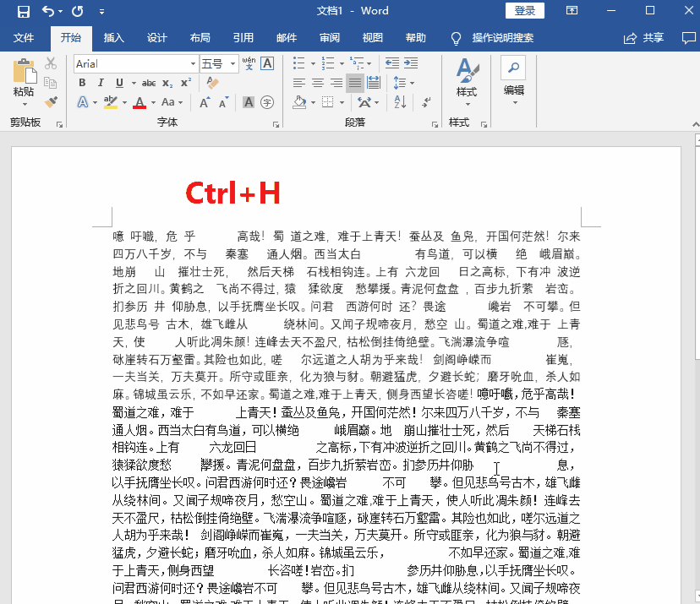Click the Save icon on quick access toolbar
The image size is (700, 604).
click(x=24, y=12)
